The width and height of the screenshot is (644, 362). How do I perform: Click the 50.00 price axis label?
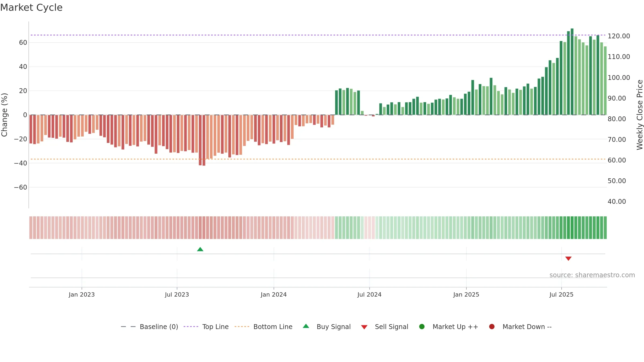[617, 181]
